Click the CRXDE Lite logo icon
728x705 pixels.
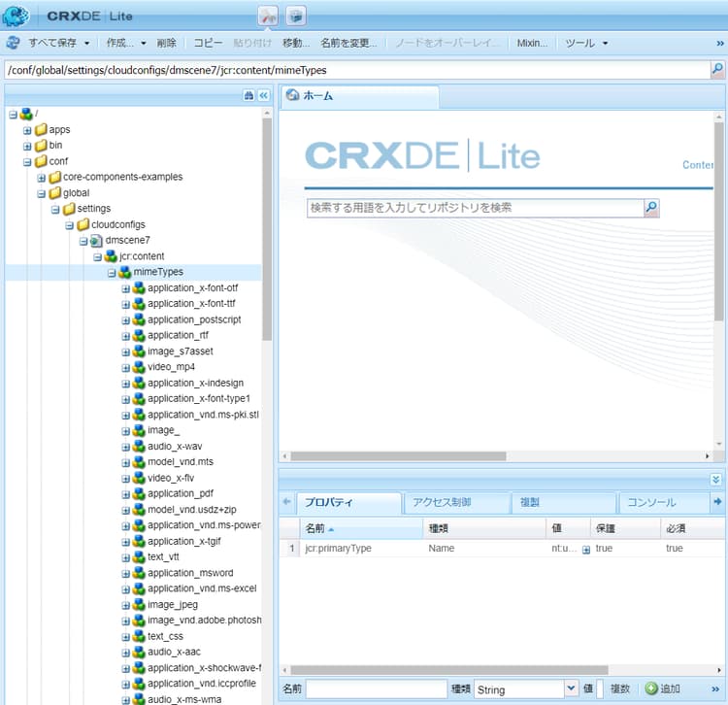click(16, 16)
